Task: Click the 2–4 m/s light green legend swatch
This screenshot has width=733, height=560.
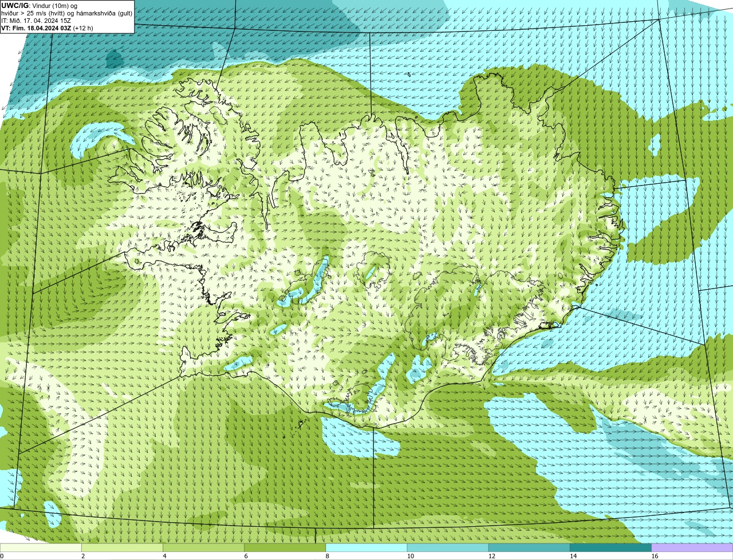Action: pos(122,547)
